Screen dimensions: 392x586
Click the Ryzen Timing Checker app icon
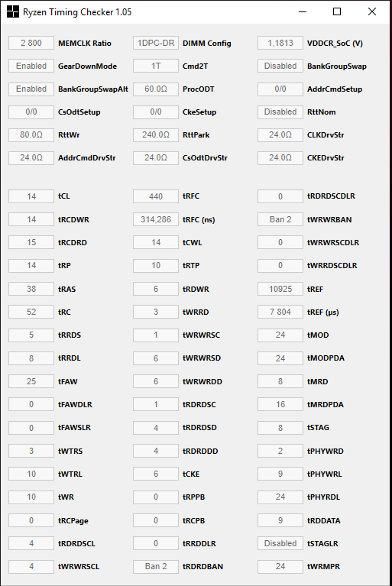[13, 11]
